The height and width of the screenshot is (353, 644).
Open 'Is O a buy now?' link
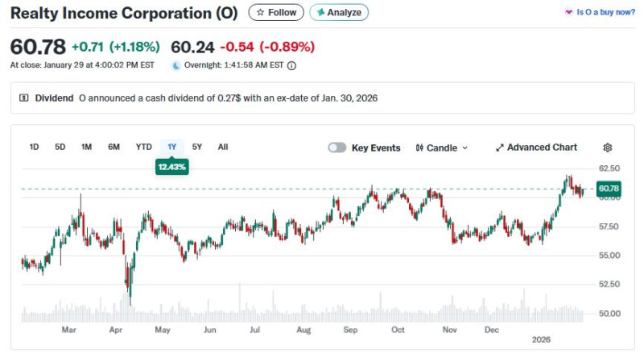[x=606, y=12]
